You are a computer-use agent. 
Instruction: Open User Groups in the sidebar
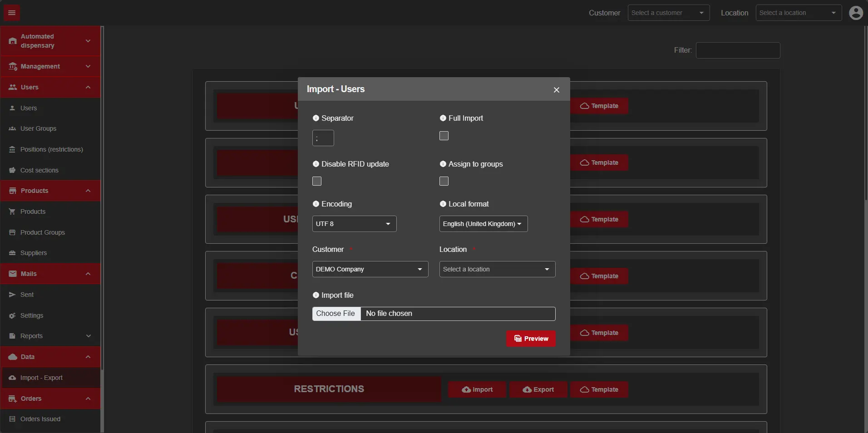coord(38,128)
